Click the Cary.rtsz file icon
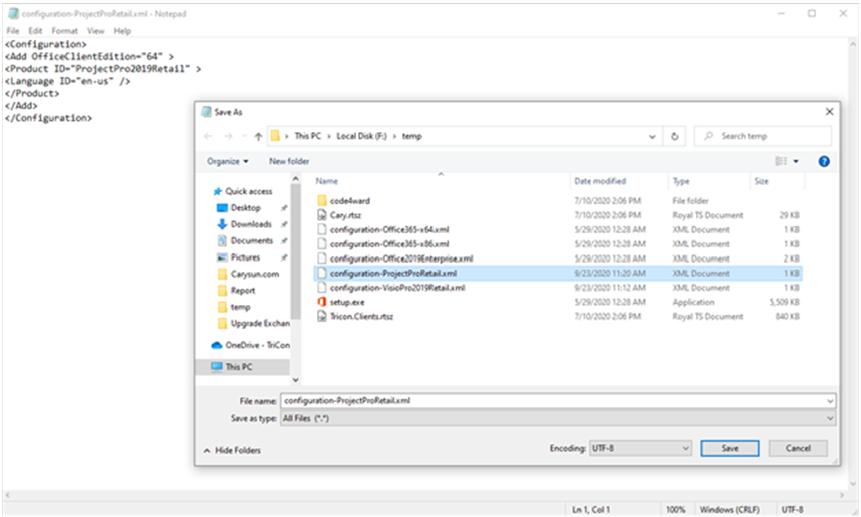This screenshot has height=517, width=861. click(322, 215)
